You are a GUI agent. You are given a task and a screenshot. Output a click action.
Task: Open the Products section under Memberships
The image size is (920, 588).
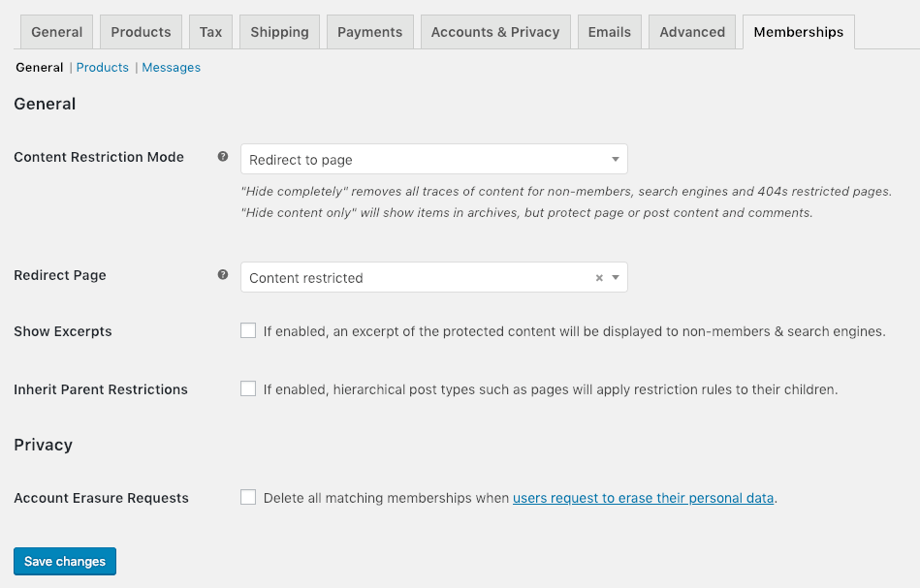[x=102, y=67]
